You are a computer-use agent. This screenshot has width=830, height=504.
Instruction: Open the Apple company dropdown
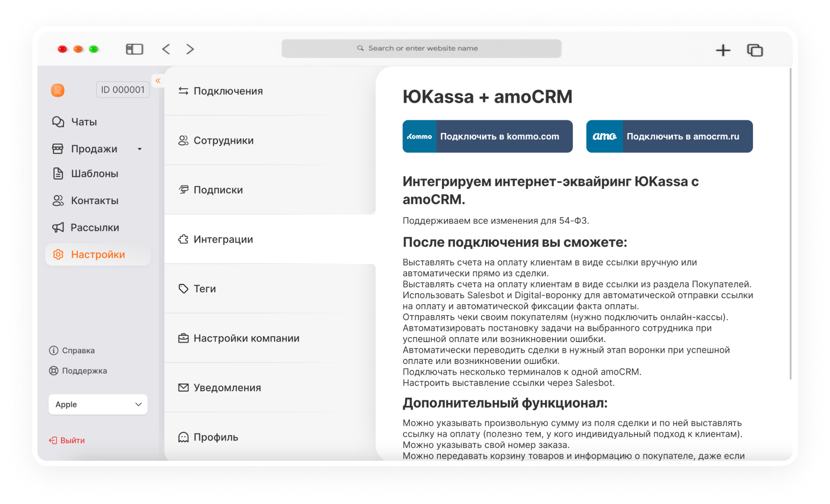98,405
